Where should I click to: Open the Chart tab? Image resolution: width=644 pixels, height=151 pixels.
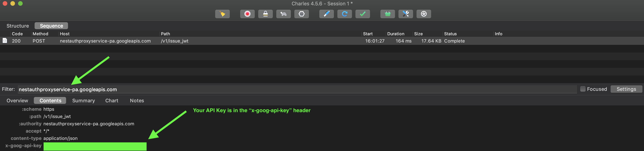pyautogui.click(x=111, y=101)
